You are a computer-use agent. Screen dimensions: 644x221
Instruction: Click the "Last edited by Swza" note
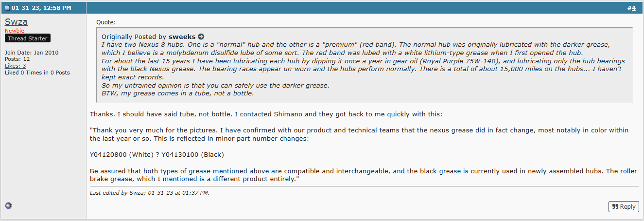(x=150, y=193)
